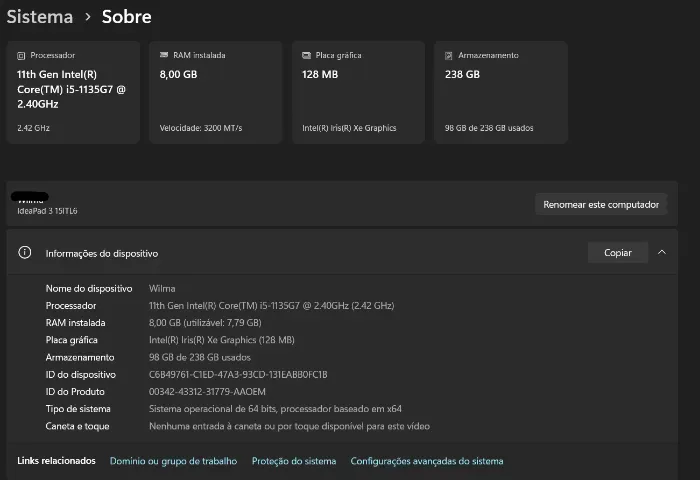Screen dimensions: 700x480
Task: Click Nenhuma entrada à caneta ou por toque value
Action: tap(289, 426)
